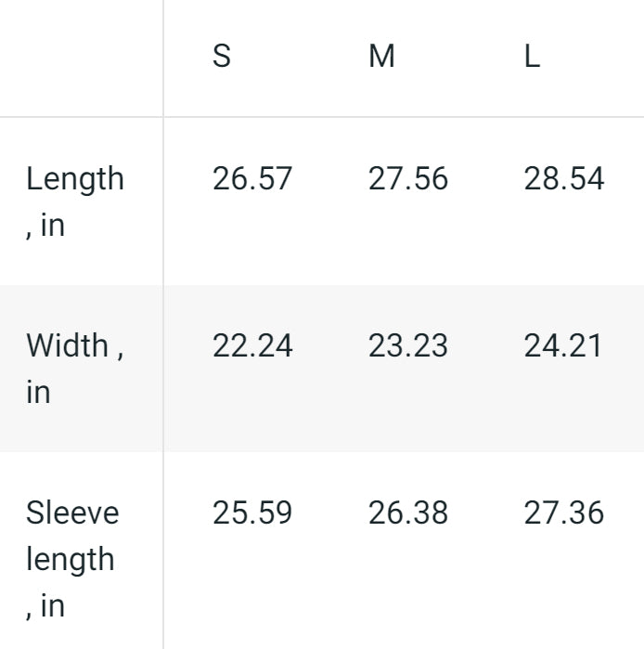The image size is (644, 649).
Task: Click the L size column header
Action: [x=532, y=57]
